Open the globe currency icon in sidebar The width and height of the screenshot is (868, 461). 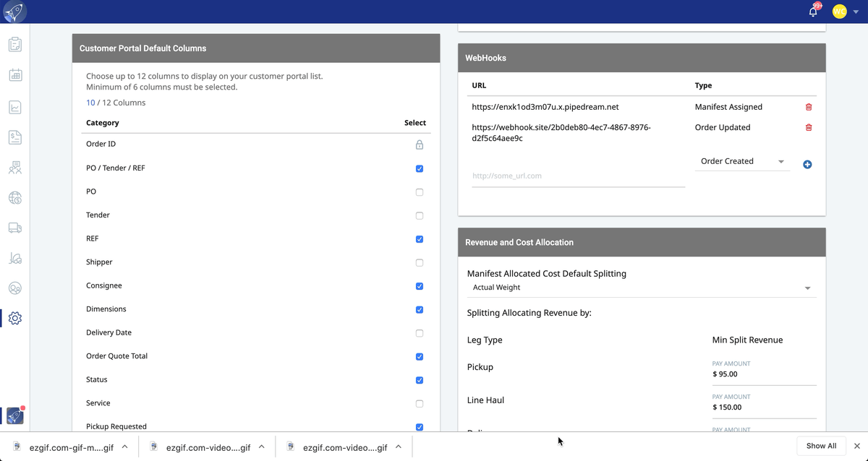pos(15,197)
